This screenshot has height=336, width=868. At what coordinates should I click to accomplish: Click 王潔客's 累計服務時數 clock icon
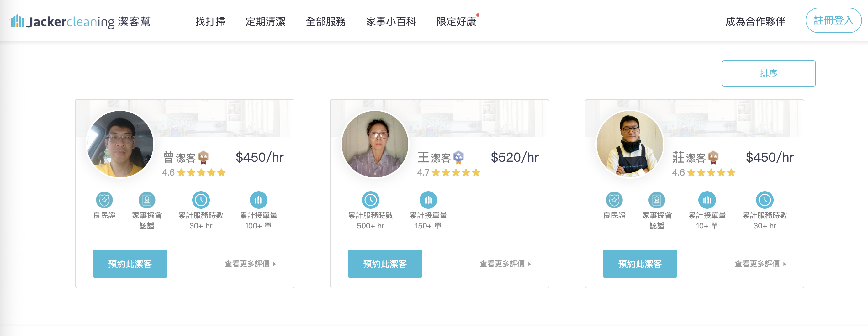370,200
